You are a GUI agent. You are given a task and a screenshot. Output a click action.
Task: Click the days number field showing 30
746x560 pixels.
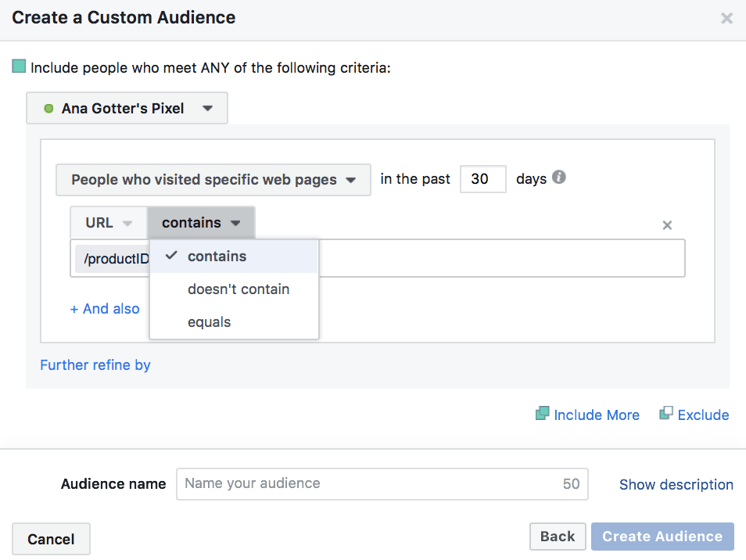click(483, 179)
